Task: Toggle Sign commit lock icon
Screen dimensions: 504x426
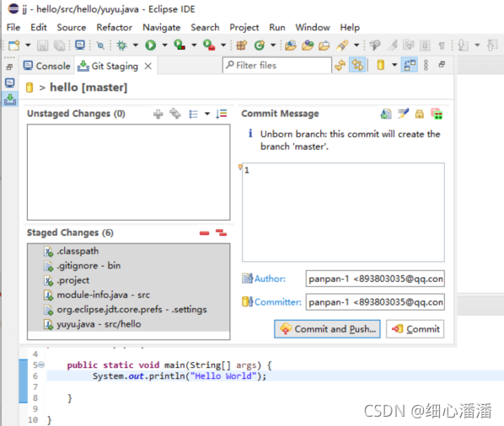Action: pos(420,114)
